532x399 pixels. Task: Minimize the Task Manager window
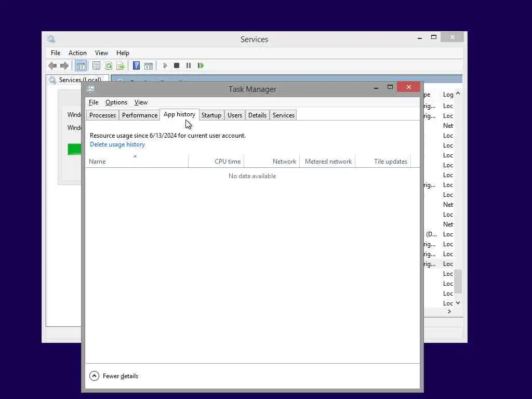point(376,87)
